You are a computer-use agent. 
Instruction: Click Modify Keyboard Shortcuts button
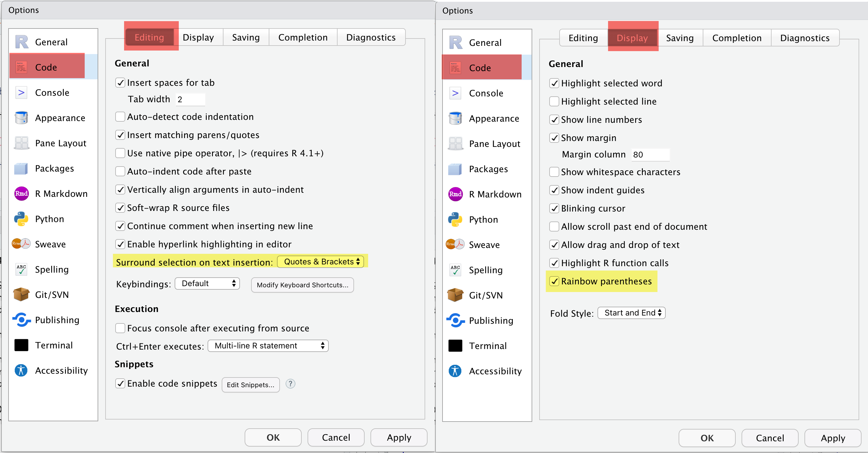click(x=303, y=285)
